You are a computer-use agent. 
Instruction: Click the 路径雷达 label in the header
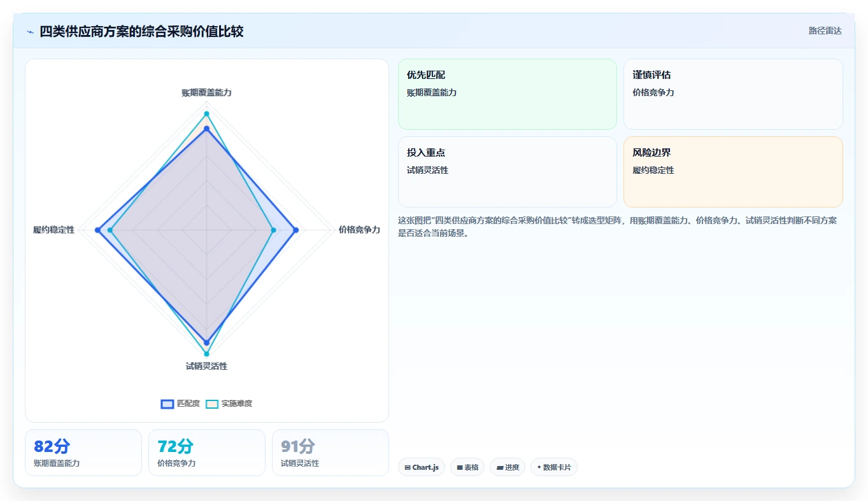(x=825, y=31)
